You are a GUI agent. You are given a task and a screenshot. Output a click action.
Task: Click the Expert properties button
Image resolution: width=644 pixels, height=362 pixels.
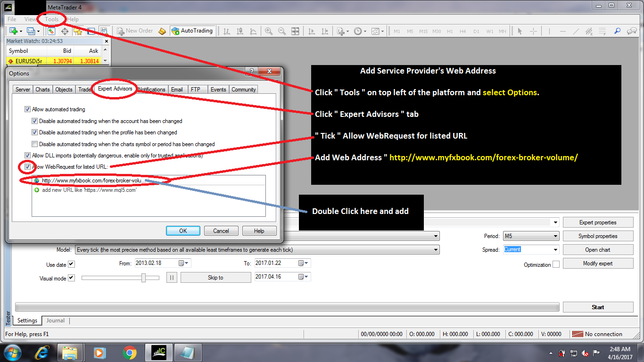pos(598,222)
